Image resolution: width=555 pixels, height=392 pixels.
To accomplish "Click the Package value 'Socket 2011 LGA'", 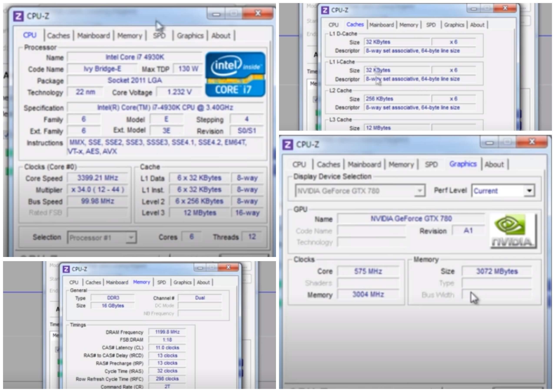I will tap(135, 80).
